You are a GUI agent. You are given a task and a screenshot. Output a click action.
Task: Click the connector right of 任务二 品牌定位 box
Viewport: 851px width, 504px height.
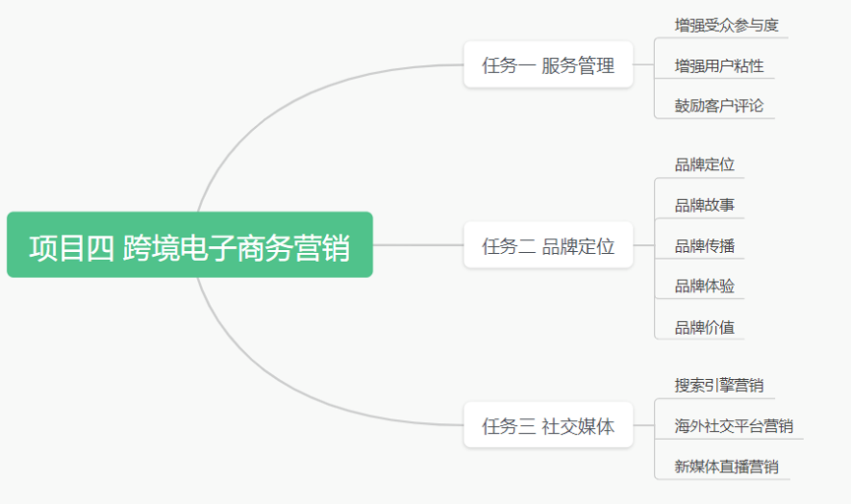coord(644,245)
